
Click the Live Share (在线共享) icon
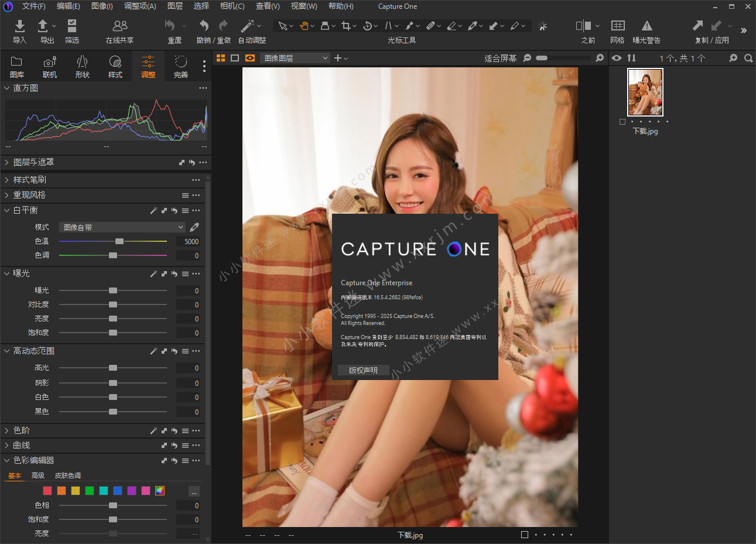pyautogui.click(x=119, y=26)
